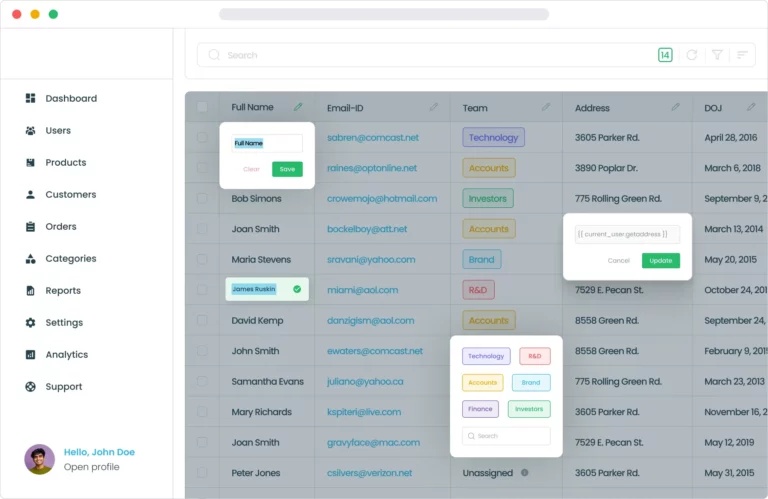The height and width of the screenshot is (499, 768).
Task: Click the refresh icon in search toolbar
Action: [691, 55]
